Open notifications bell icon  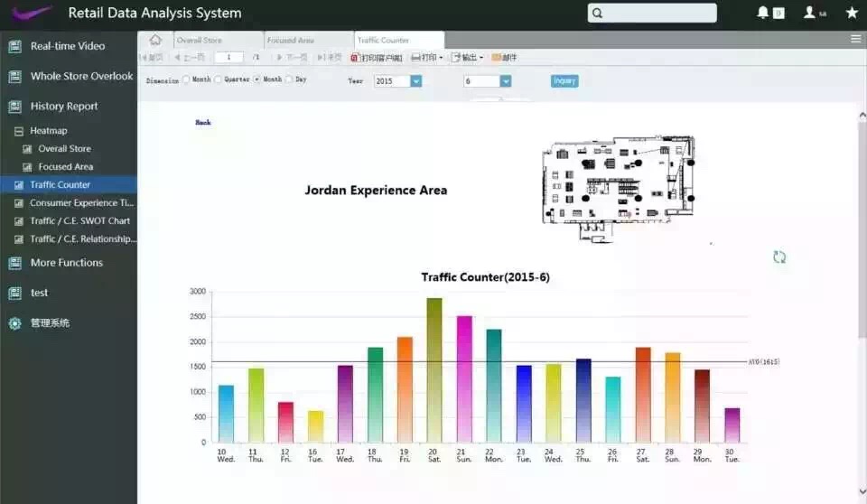pyautogui.click(x=762, y=12)
